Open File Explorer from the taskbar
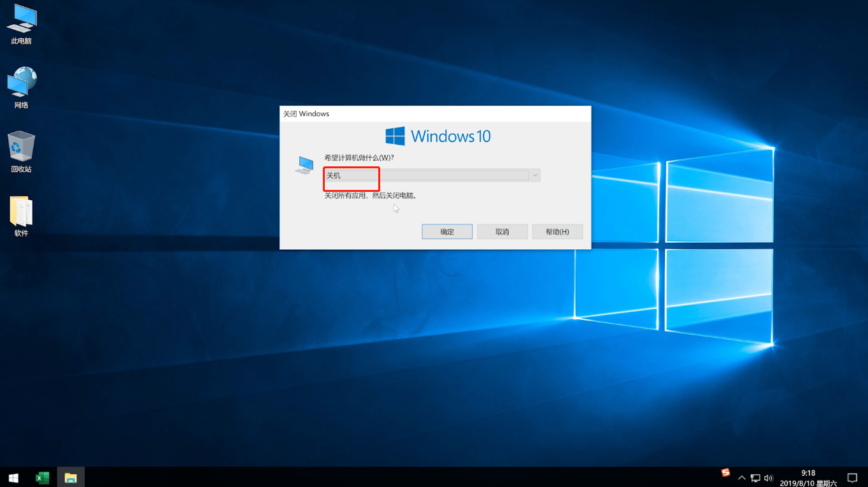This screenshot has width=868, height=487. click(71, 477)
